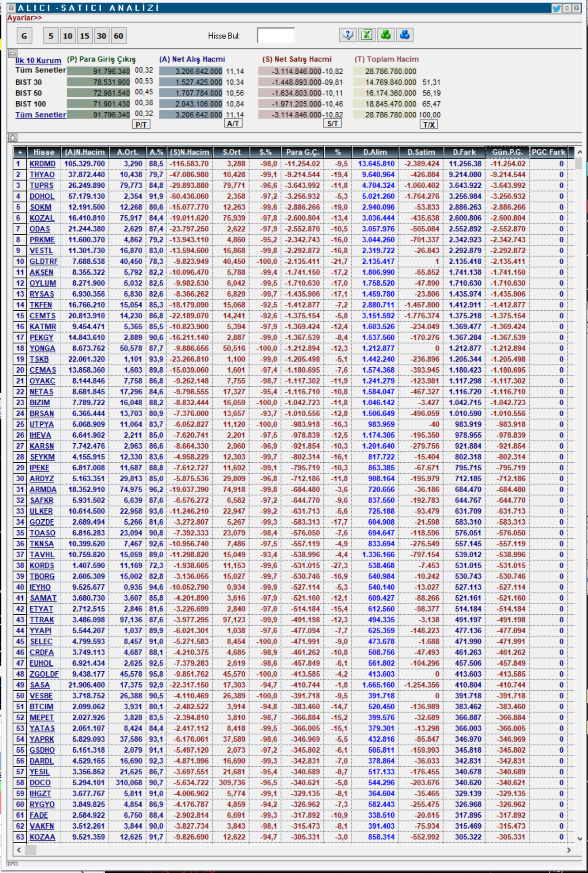Viewport: 588px width, 873px height.
Task: Export table with the Excel icon
Action: point(367,35)
